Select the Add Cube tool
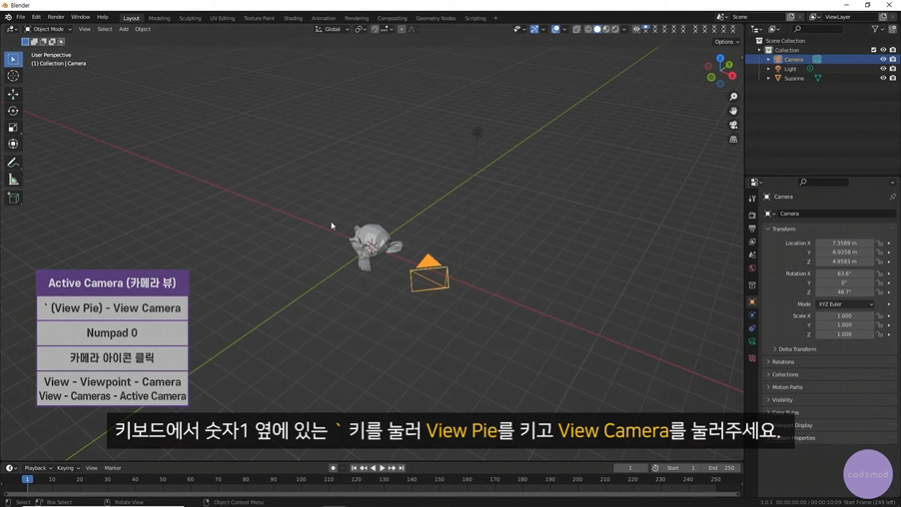The height and width of the screenshot is (507, 901). pyautogui.click(x=13, y=198)
